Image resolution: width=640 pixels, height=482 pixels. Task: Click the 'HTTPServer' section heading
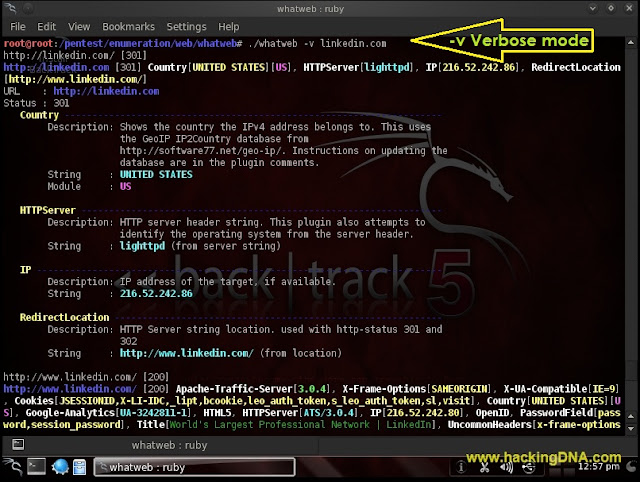pyautogui.click(x=48, y=210)
